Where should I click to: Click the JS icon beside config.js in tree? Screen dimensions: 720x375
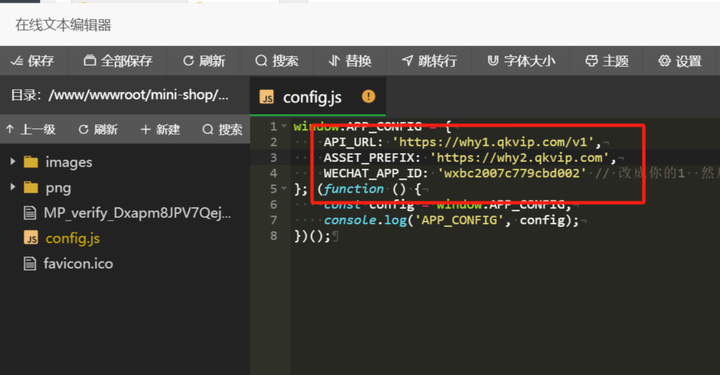click(x=31, y=238)
